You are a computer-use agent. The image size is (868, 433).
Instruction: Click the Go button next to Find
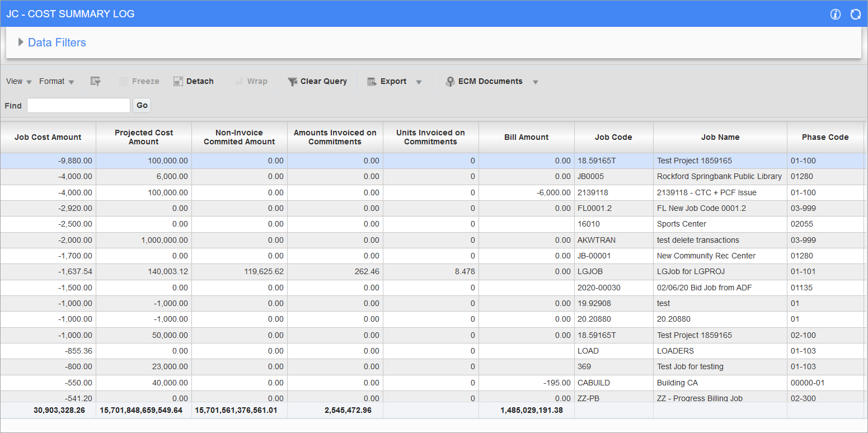point(142,105)
